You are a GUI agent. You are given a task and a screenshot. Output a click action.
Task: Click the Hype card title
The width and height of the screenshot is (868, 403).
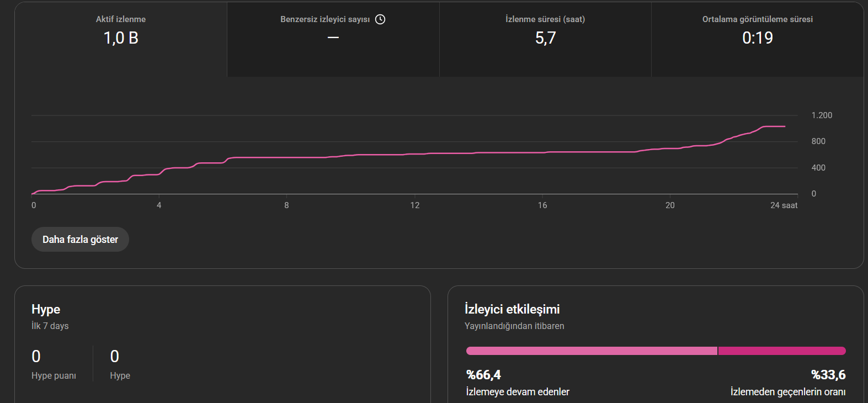tap(46, 309)
